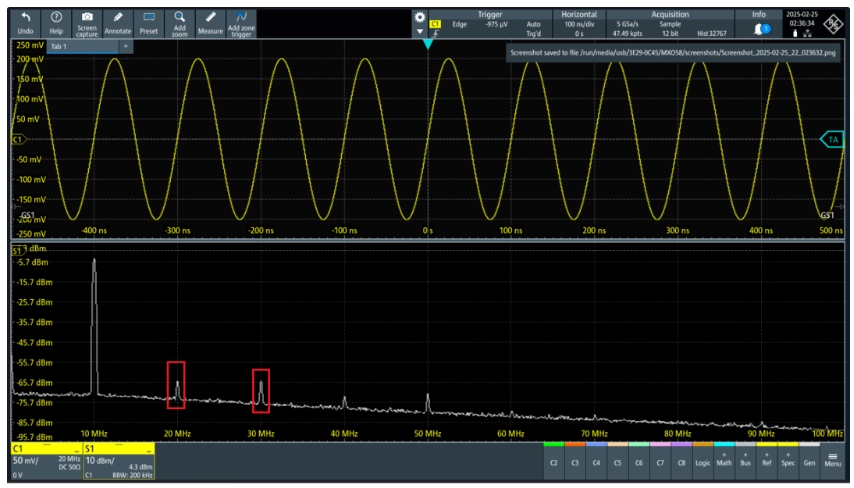Collapse the S1 spectrum signal box

pyautogui.click(x=149, y=450)
